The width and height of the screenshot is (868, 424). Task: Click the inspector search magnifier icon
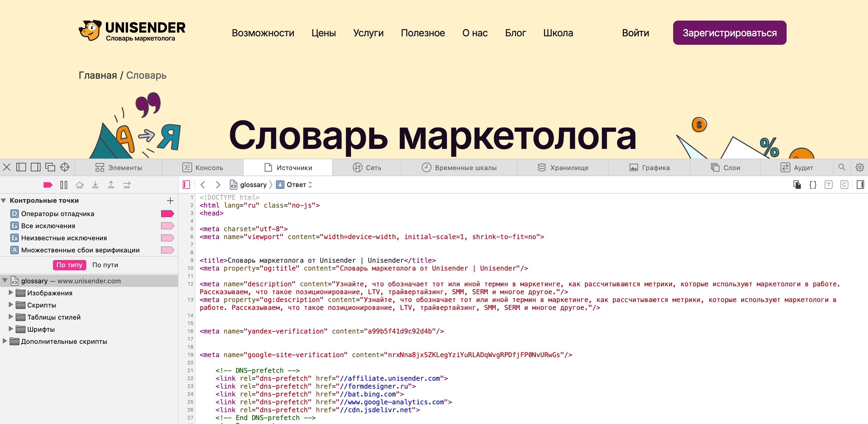[x=842, y=167]
